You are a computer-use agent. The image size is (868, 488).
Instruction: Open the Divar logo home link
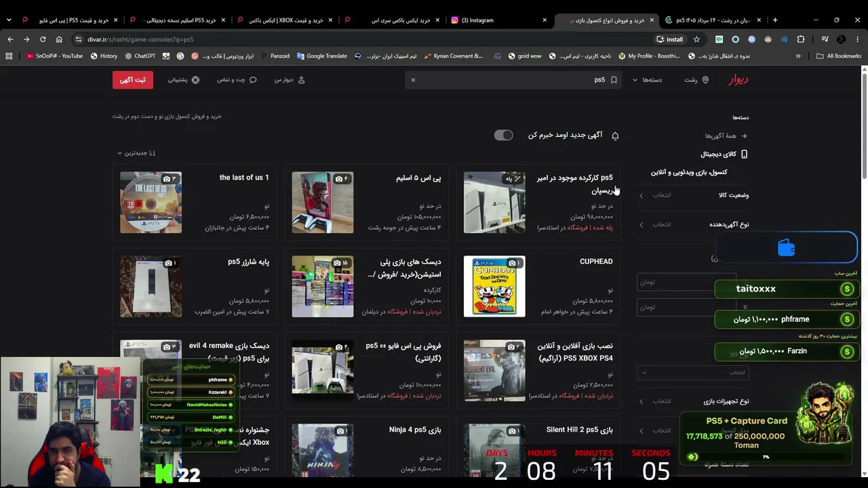point(738,80)
